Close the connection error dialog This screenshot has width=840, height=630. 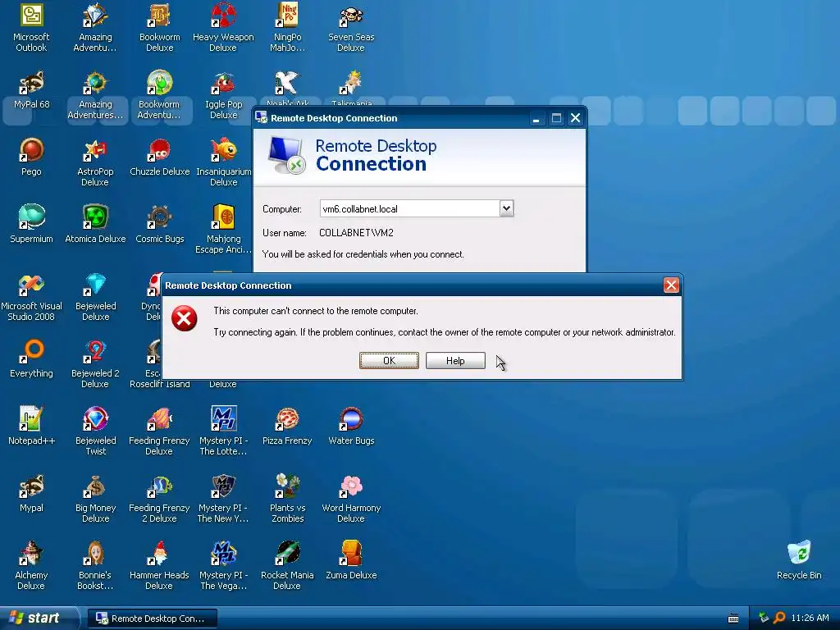pyautogui.click(x=671, y=285)
